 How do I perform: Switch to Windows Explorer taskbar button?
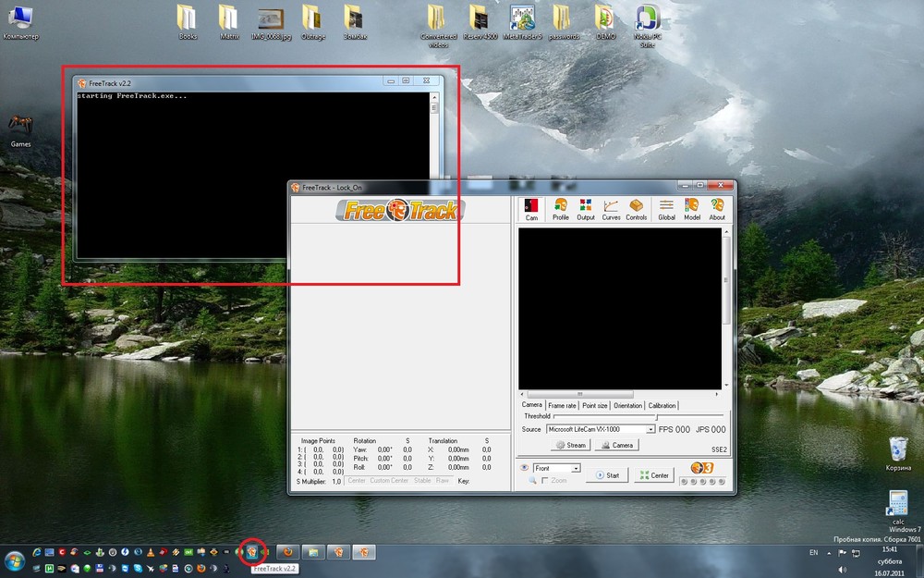click(x=313, y=552)
